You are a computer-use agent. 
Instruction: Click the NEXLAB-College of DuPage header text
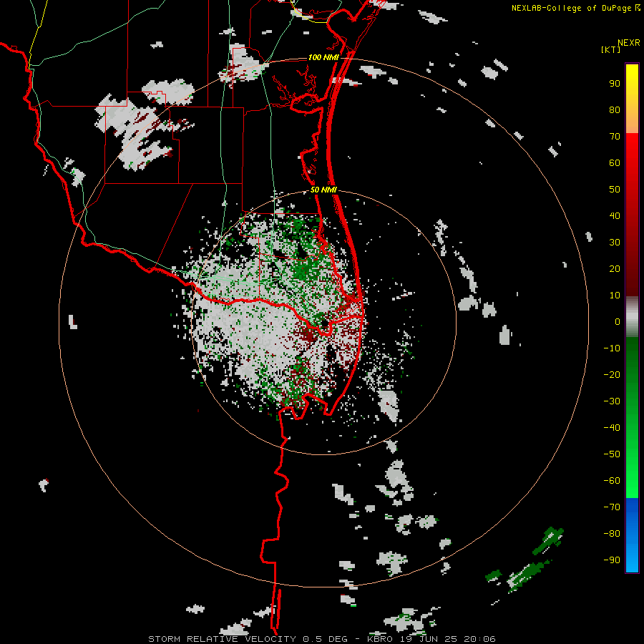571,8
